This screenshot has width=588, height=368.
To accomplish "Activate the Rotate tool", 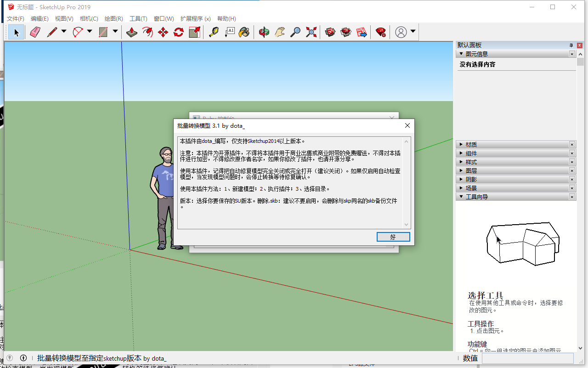I will pos(179,32).
